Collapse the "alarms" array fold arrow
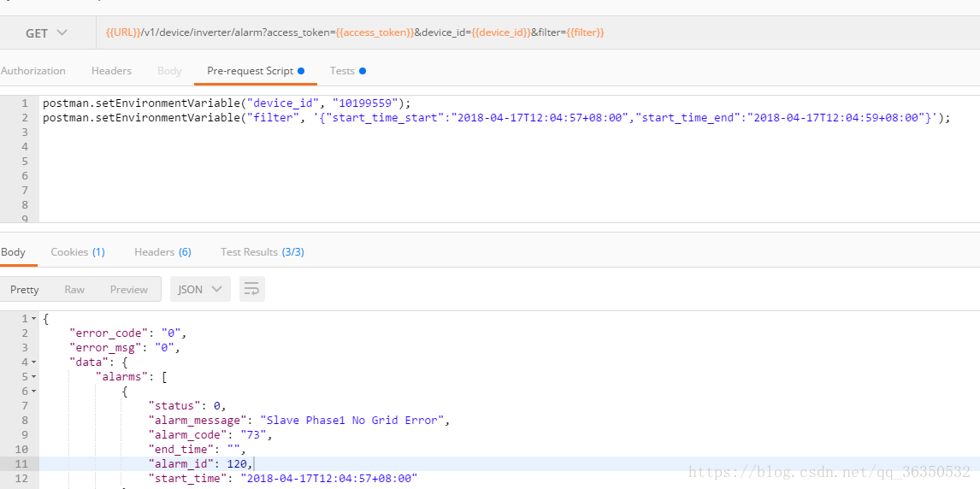 tap(33, 377)
